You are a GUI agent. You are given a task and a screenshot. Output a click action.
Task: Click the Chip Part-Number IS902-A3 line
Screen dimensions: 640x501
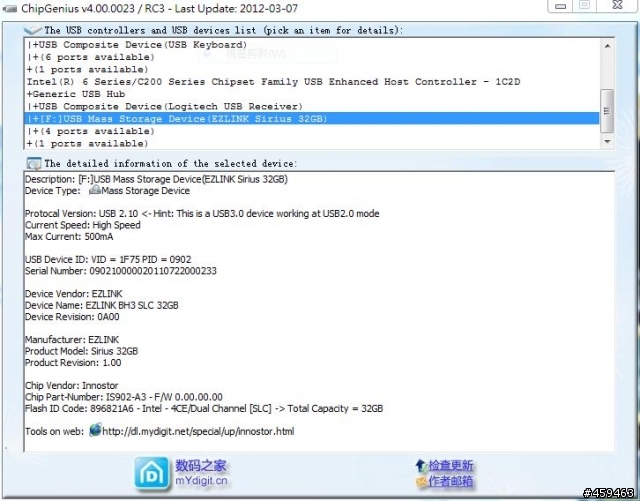pyautogui.click(x=124, y=397)
